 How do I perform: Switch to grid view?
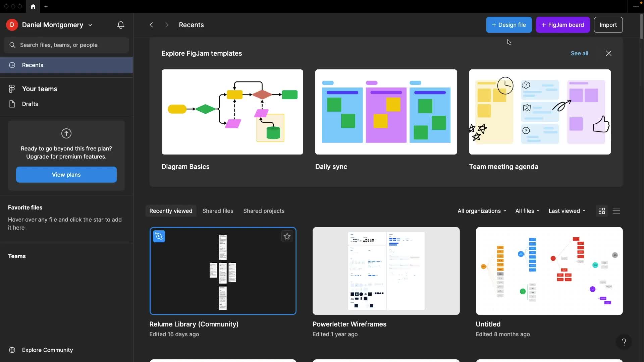click(602, 211)
